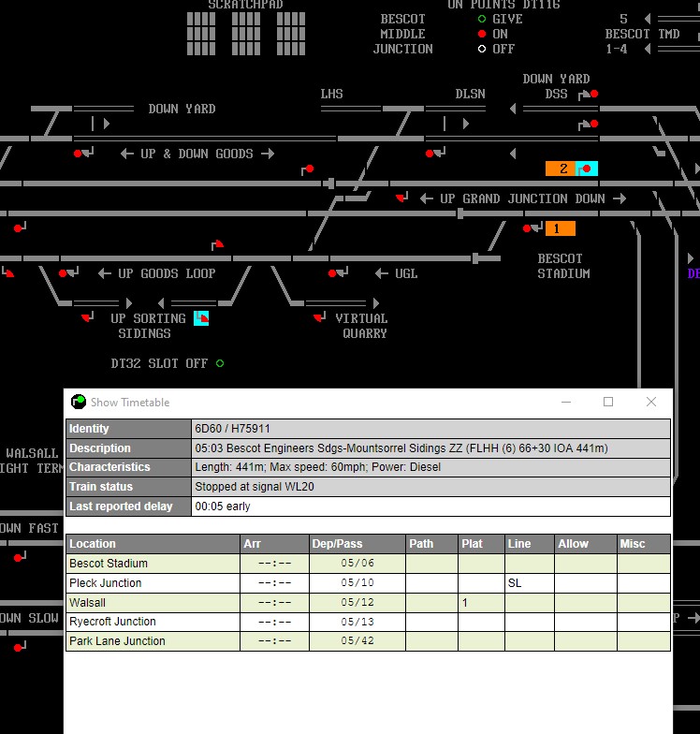Click the Dep/Pass column header
The image size is (700, 734).
tap(357, 544)
